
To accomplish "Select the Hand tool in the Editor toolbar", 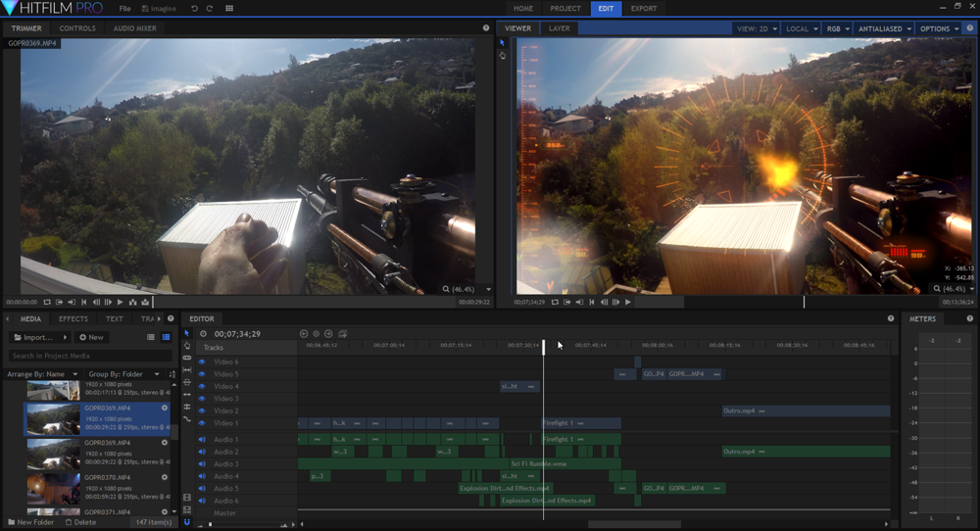I will coord(187,346).
